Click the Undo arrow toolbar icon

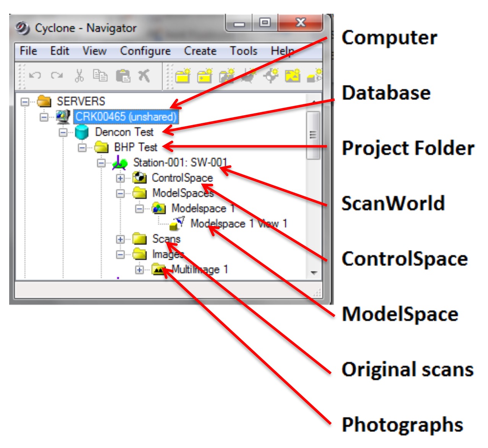pos(35,76)
